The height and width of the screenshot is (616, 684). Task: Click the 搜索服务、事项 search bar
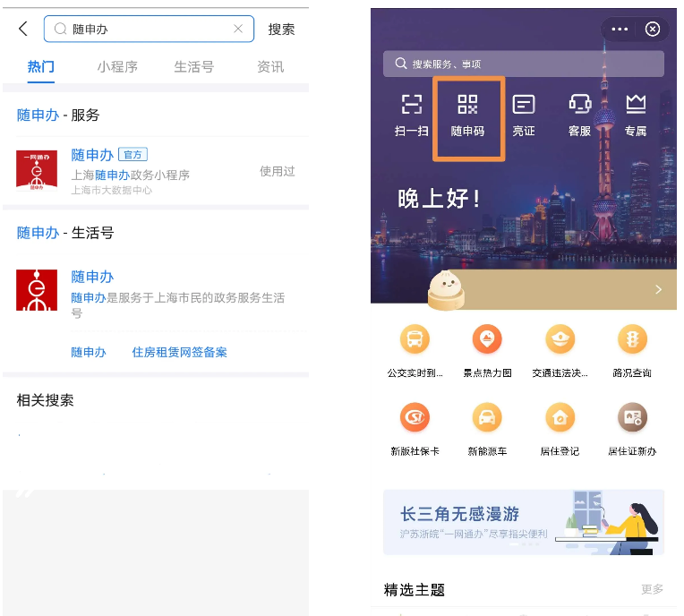point(524,64)
